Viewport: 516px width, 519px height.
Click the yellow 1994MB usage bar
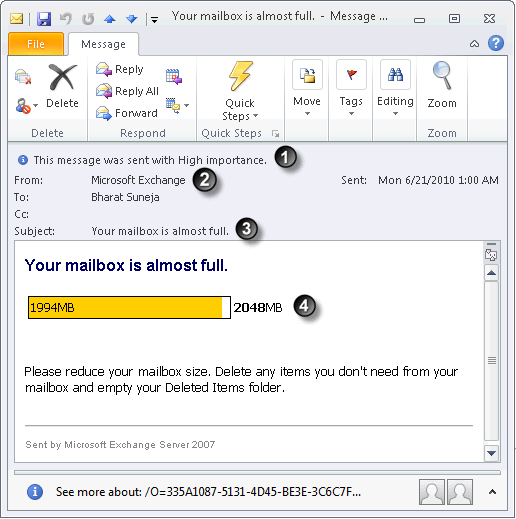pos(125,307)
